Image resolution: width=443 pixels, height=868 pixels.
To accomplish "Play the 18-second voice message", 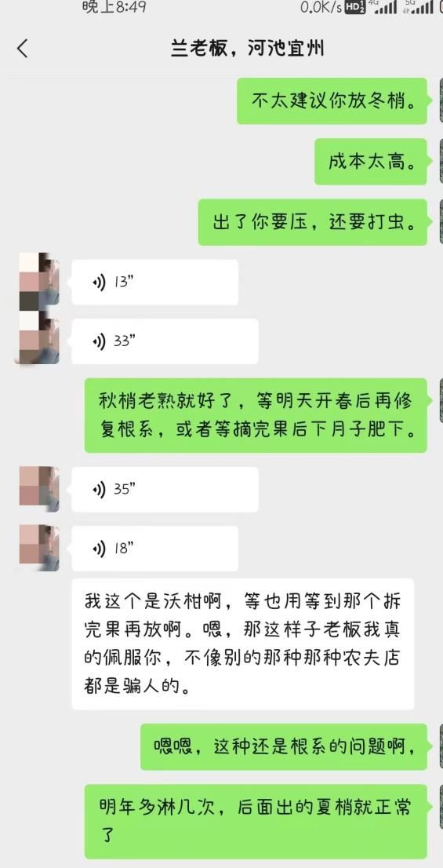I will 155,549.
